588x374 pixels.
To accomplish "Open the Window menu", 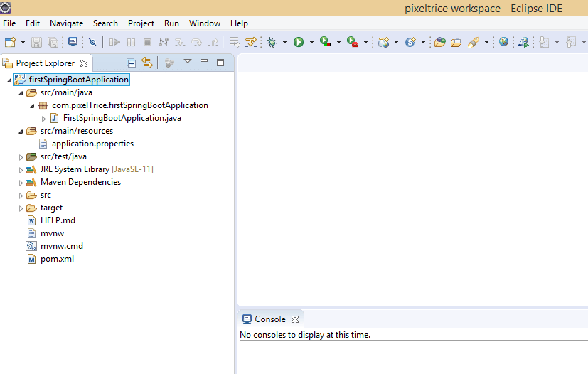I will (205, 23).
